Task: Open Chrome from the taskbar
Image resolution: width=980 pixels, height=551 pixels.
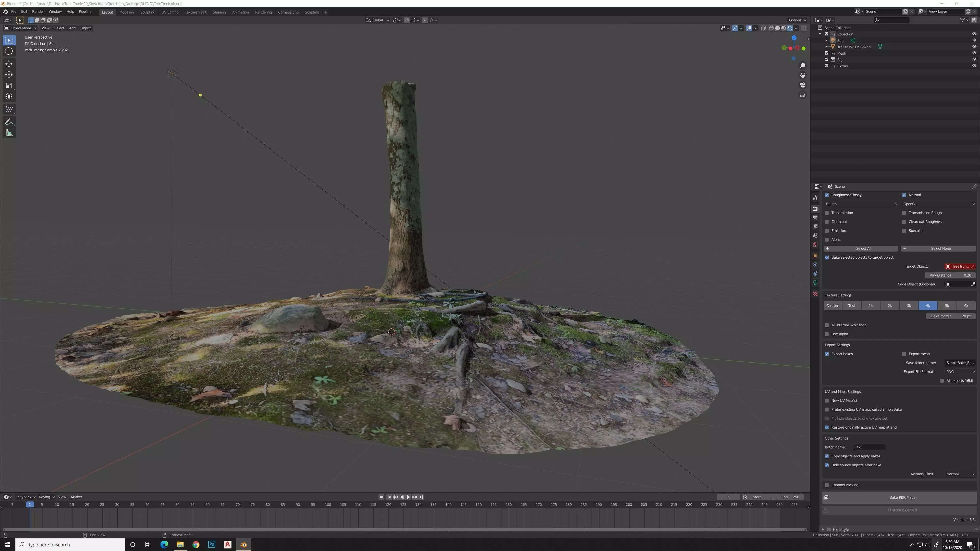Action: click(195, 545)
